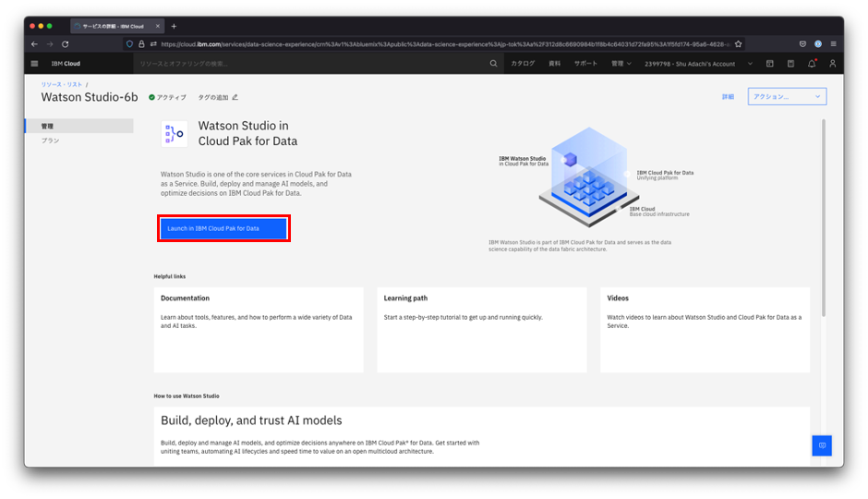The width and height of the screenshot is (868, 499).
Task: Close the サービスの詳細 browser tab
Action: pos(157,26)
